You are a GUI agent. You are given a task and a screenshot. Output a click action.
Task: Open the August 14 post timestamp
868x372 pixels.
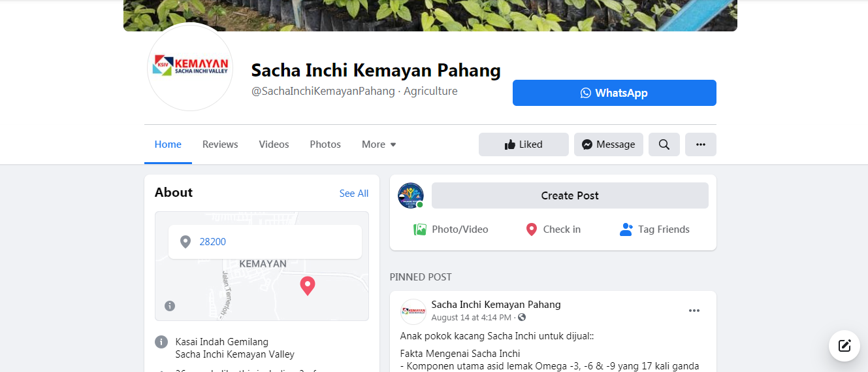pyautogui.click(x=472, y=318)
